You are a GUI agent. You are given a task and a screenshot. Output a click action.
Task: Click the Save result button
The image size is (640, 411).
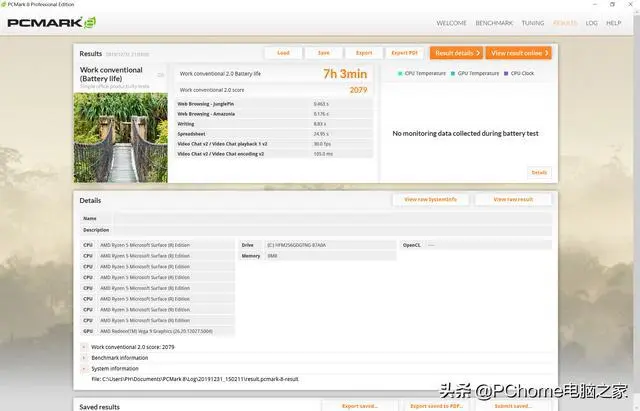[x=324, y=53]
